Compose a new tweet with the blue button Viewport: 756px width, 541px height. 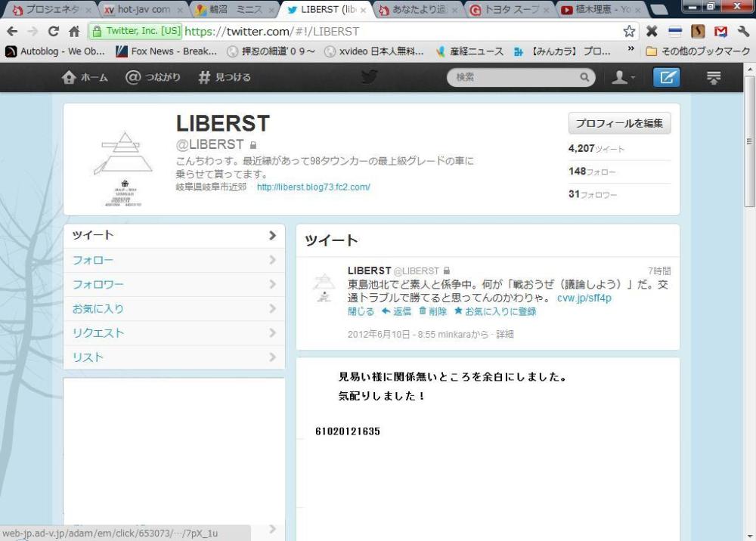pos(666,77)
